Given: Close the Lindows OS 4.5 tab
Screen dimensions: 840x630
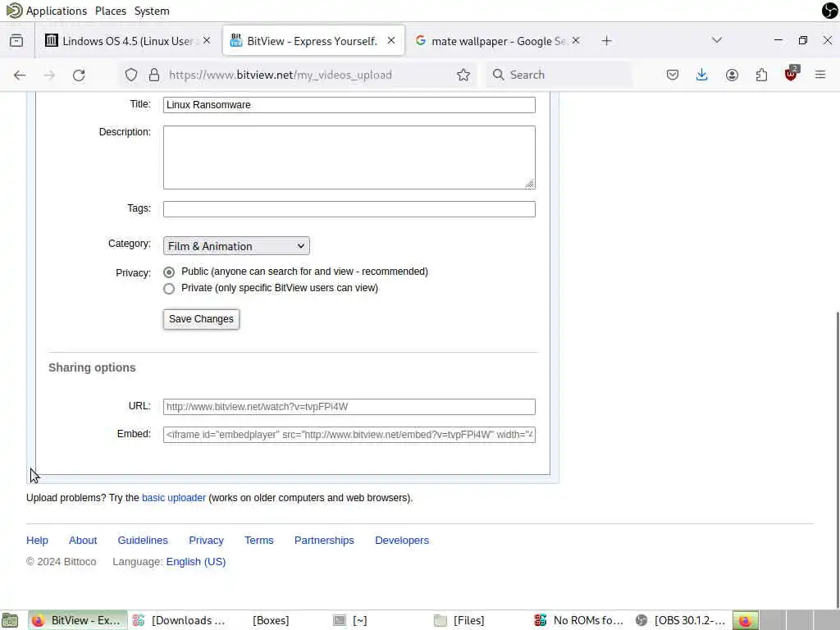Looking at the screenshot, I should coord(207,41).
